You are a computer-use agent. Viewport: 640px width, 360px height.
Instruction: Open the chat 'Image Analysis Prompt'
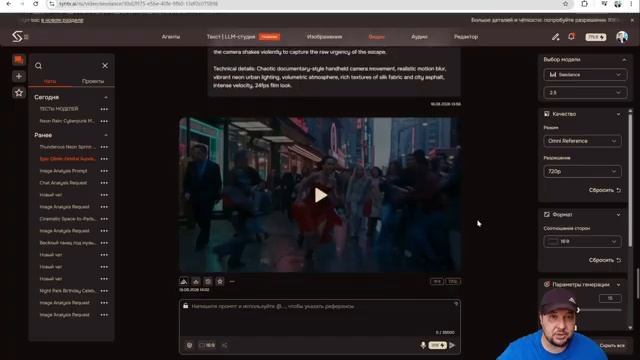(x=63, y=171)
